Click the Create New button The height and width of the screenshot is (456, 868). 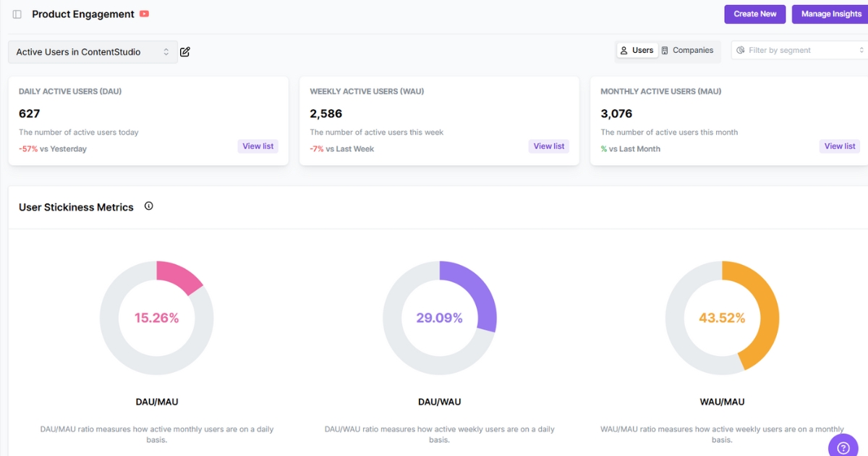pos(755,14)
